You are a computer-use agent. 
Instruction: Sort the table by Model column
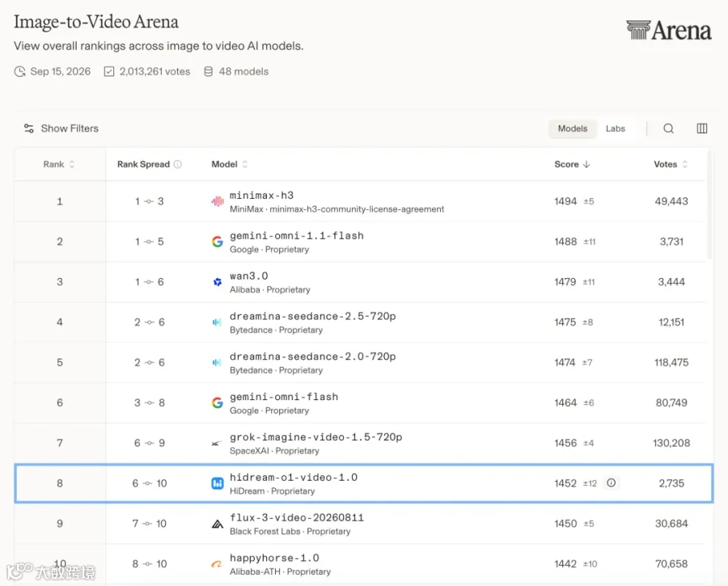coord(230,164)
